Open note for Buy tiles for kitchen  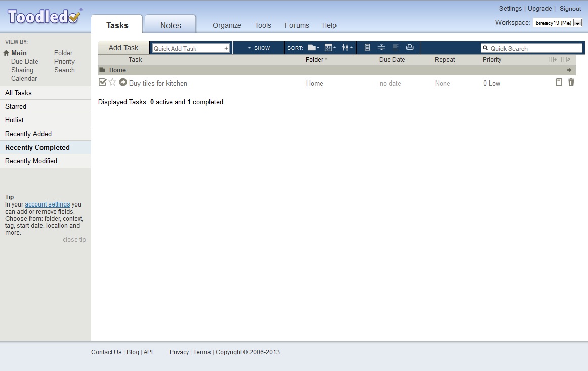click(x=558, y=82)
